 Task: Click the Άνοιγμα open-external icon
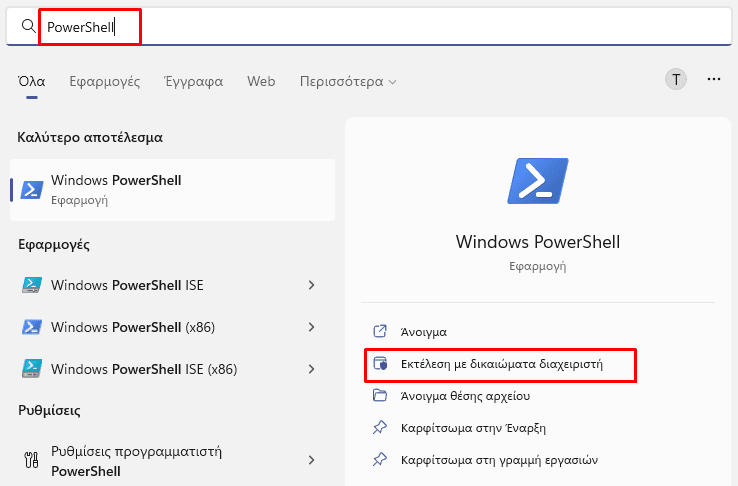tap(380, 331)
